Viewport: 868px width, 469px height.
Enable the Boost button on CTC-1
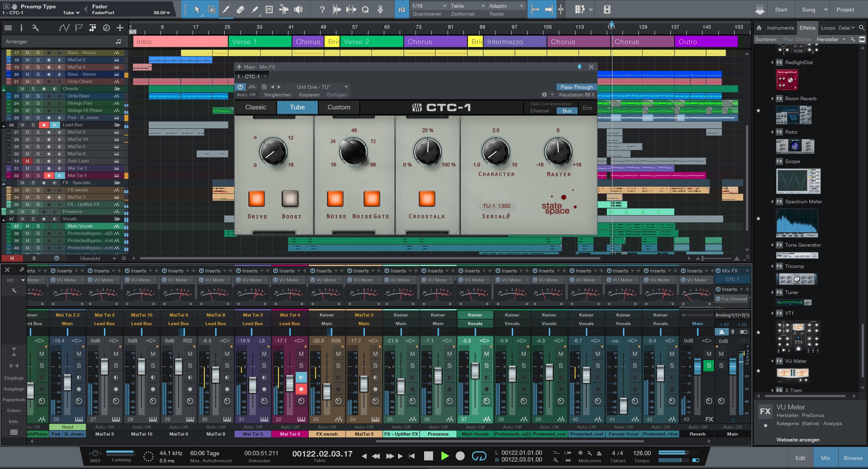point(290,199)
